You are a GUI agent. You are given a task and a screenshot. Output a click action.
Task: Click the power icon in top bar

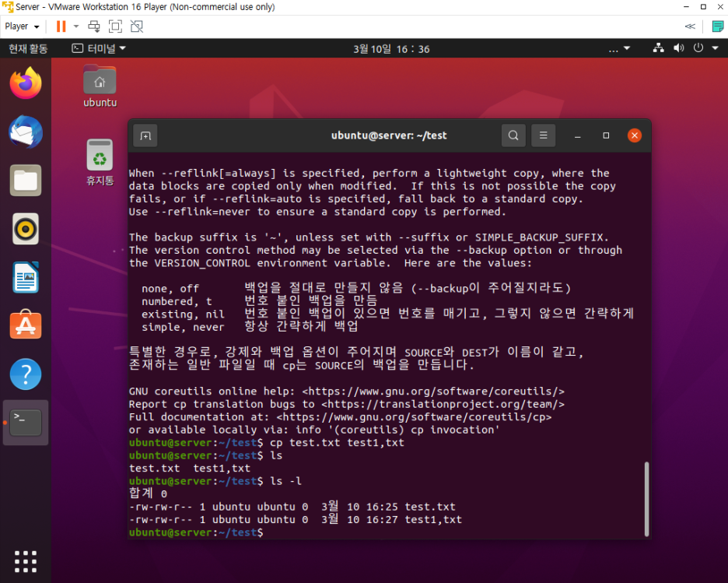(698, 47)
